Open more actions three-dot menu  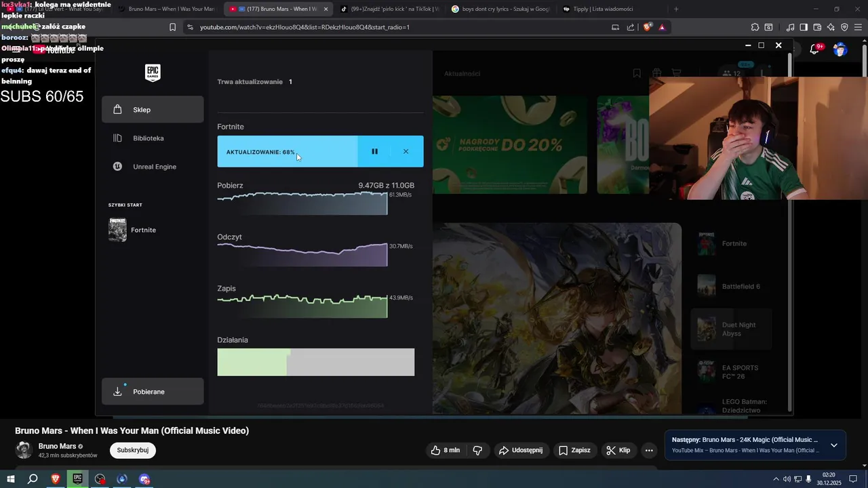pos(649,450)
